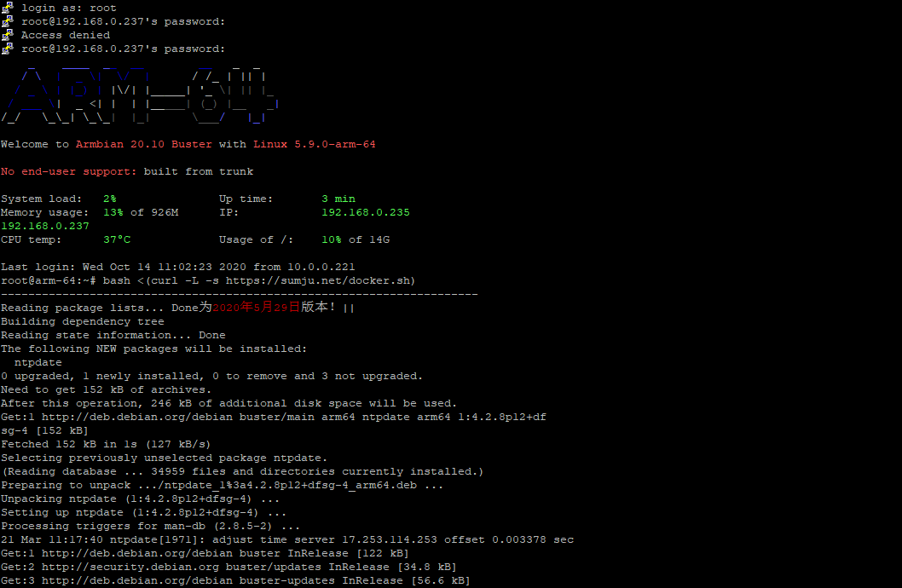Click the icon before the first password prompt
The height and width of the screenshot is (588, 902).
[7, 21]
